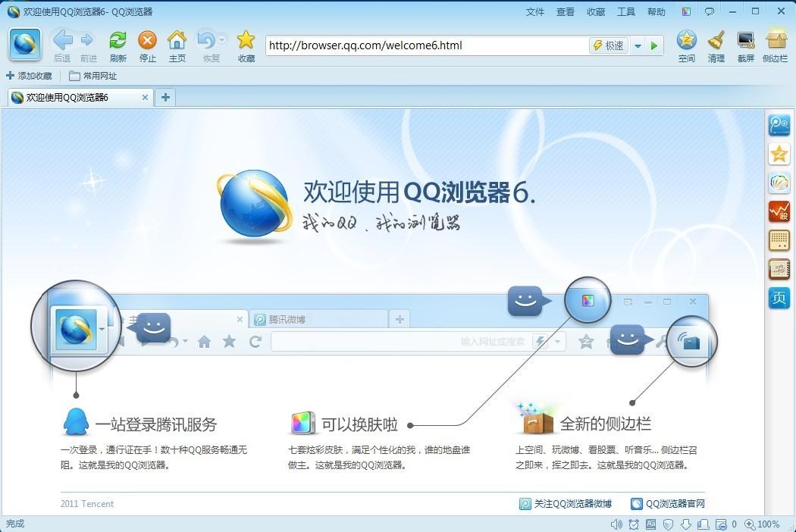Open a new tab with plus button
The width and height of the screenshot is (796, 532).
165,97
